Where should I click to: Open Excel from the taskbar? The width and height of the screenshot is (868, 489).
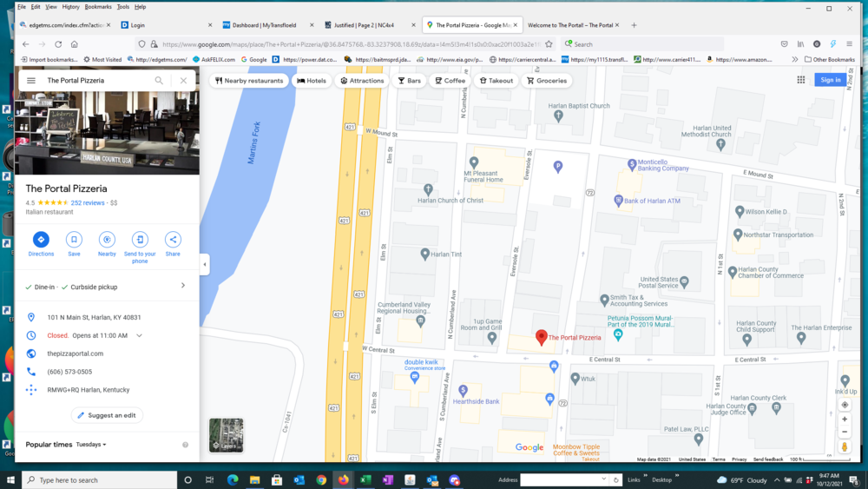tap(365, 480)
